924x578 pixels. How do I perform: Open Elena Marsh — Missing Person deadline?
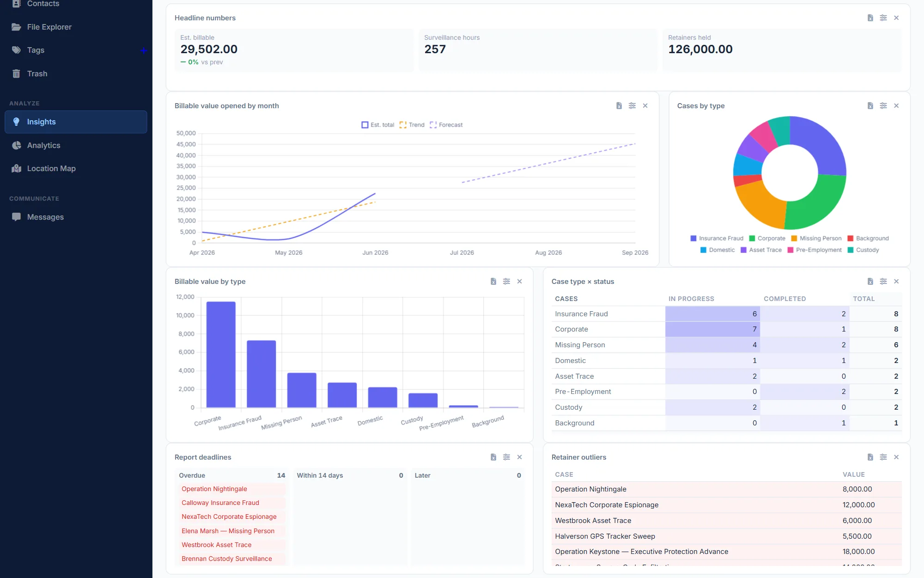coord(231,531)
